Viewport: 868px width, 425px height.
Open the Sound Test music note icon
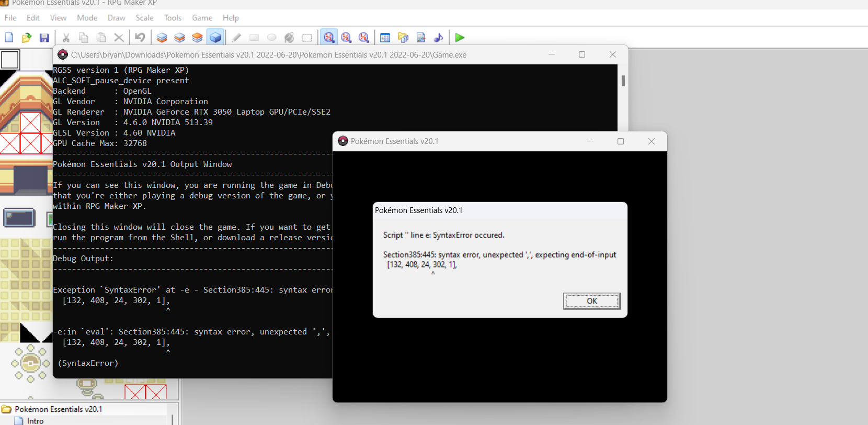(439, 38)
